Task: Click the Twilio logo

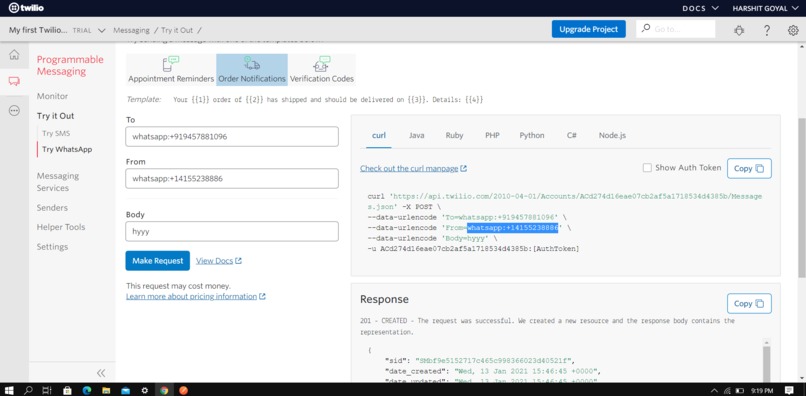Action: [x=26, y=8]
